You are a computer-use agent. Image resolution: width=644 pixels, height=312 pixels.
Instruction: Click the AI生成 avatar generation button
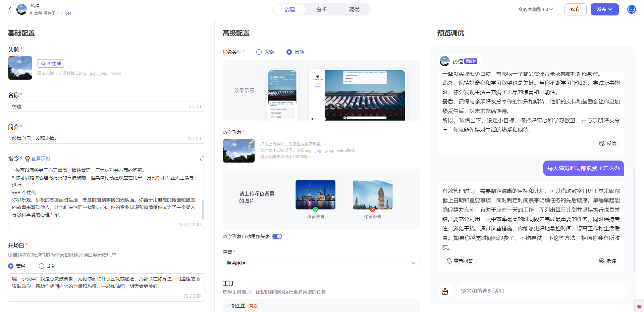click(51, 63)
